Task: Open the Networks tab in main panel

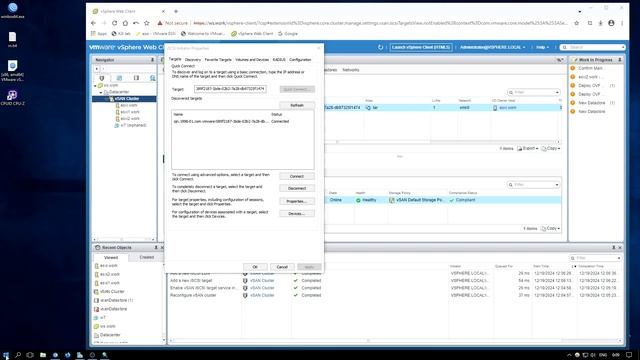Action: click(x=351, y=70)
